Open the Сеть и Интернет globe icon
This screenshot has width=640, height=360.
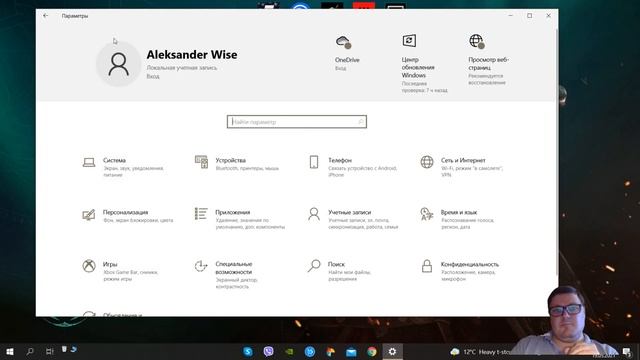(427, 162)
